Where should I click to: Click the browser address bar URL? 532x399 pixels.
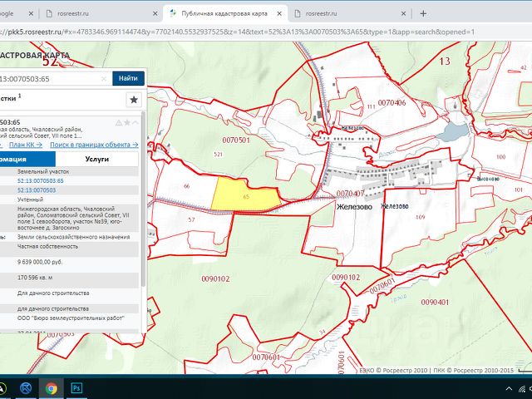pos(249,32)
